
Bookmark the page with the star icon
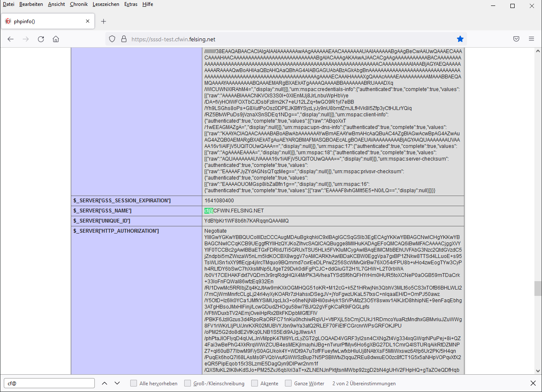pyautogui.click(x=460, y=39)
